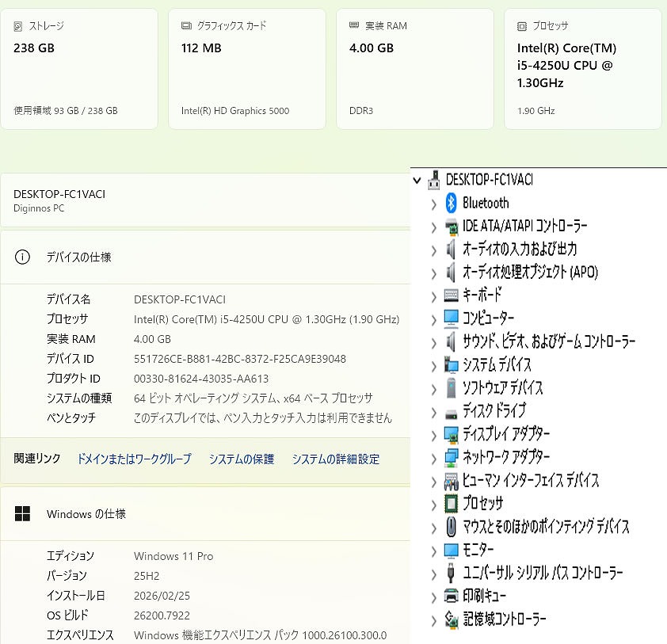Click the ディスク ドライブ drive icon
This screenshot has height=644, width=667.
[451, 411]
